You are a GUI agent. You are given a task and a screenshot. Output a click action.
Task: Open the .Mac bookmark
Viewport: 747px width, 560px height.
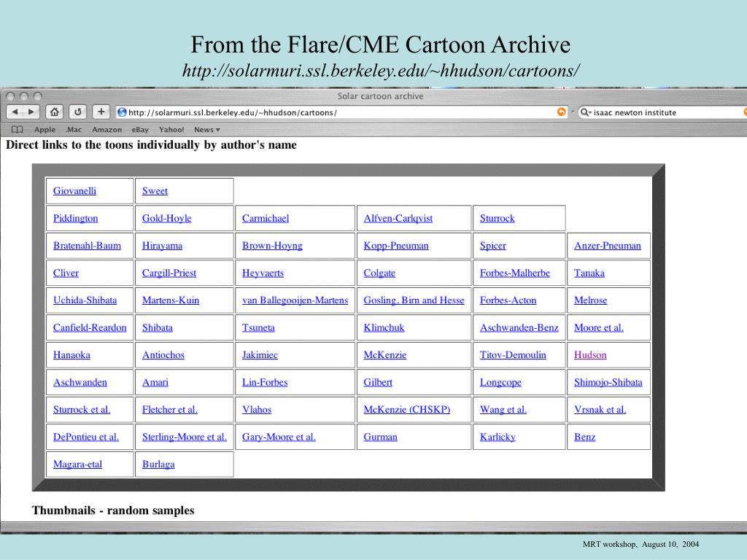pos(74,130)
